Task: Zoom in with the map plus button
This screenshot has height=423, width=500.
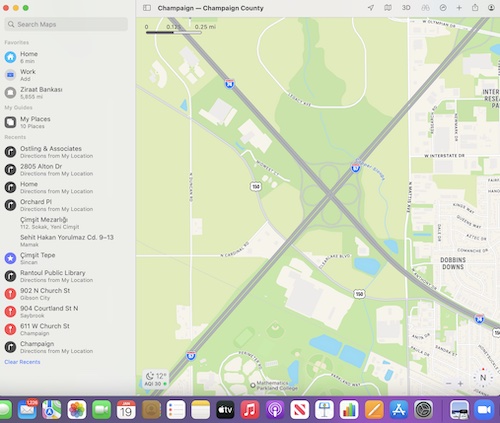Action: [460, 384]
